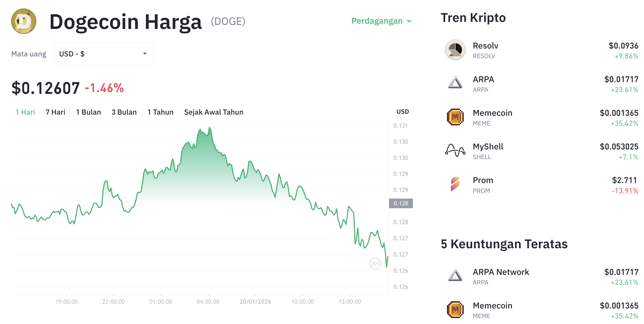The width and height of the screenshot is (644, 324).
Task: Click the chevron next to Perdagangan
Action: (409, 21)
